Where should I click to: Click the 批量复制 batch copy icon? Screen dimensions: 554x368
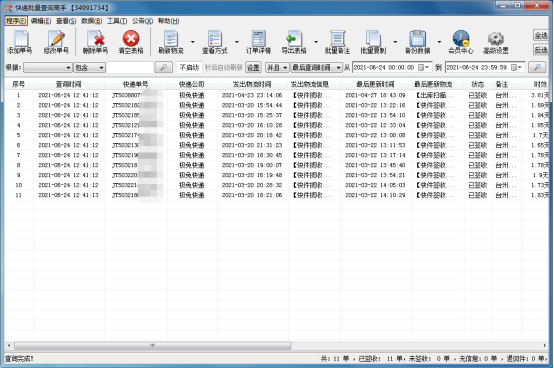tap(373, 38)
